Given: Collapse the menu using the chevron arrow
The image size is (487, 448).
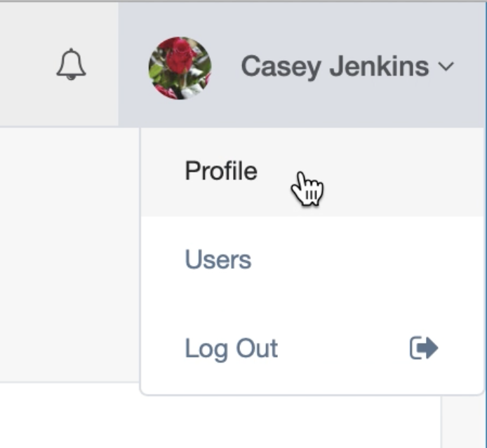Looking at the screenshot, I should coord(446,67).
